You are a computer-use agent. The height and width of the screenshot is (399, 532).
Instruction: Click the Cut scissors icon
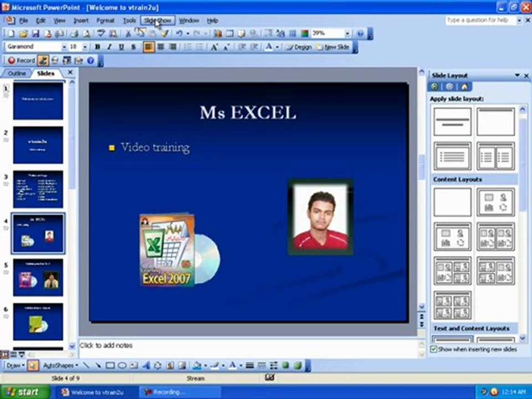[128, 34]
